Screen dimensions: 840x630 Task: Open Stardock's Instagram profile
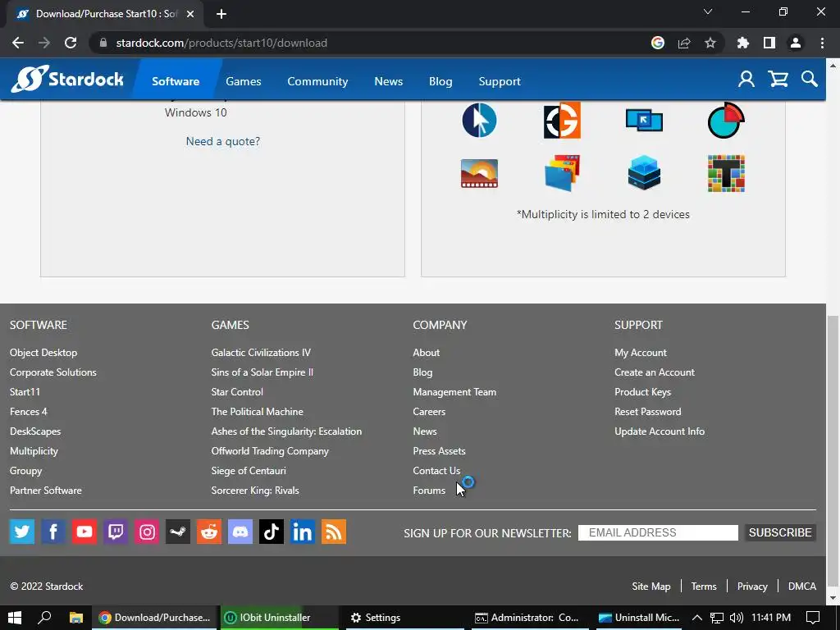(x=147, y=532)
